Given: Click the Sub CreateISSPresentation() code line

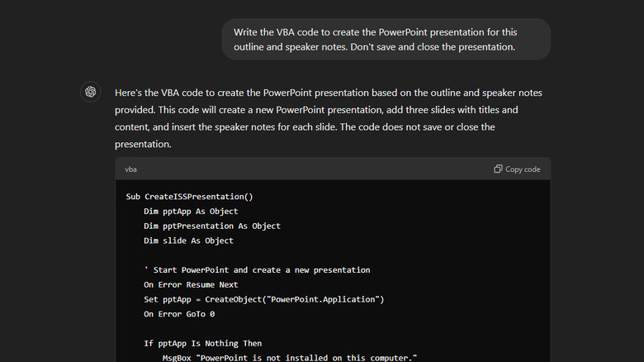Looking at the screenshot, I should point(189,197).
